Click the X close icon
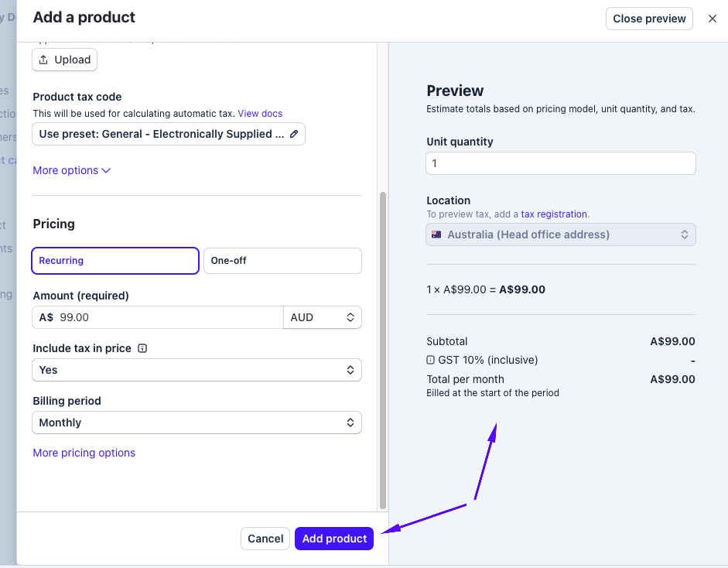This screenshot has height=568, width=728. tap(713, 19)
